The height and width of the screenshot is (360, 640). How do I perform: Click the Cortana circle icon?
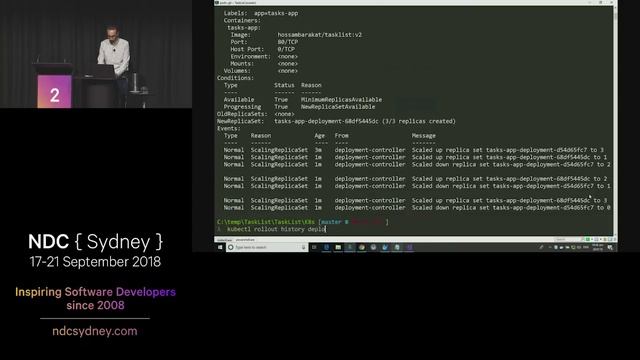click(x=231, y=247)
